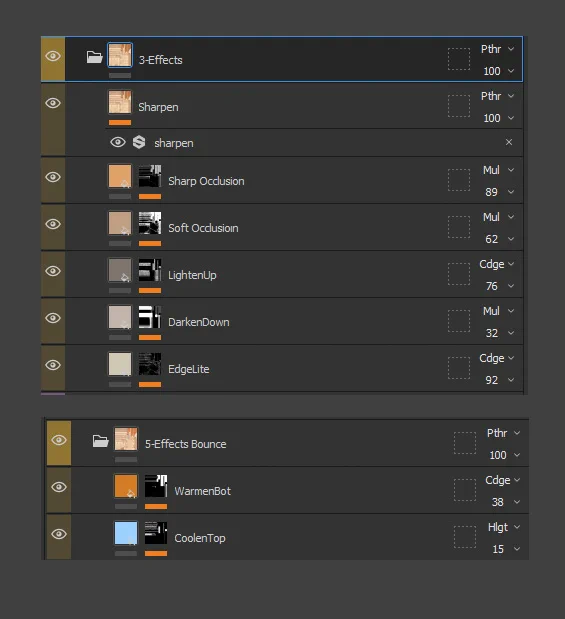The width and height of the screenshot is (565, 619).
Task: Select CoolenTop light blue fill swatch
Action: tap(126, 533)
